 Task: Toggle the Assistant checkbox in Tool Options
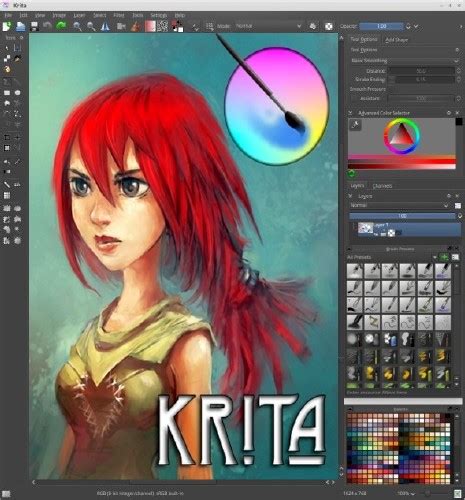click(353, 99)
